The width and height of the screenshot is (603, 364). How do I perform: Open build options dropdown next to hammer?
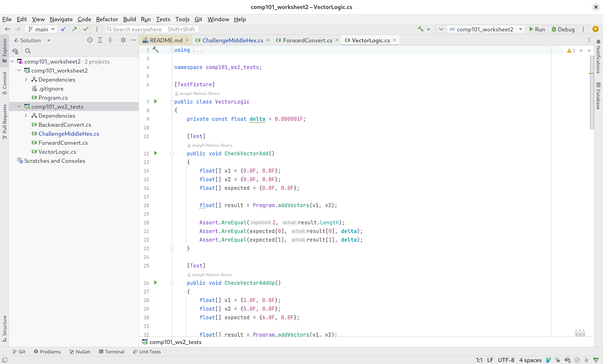click(x=428, y=30)
